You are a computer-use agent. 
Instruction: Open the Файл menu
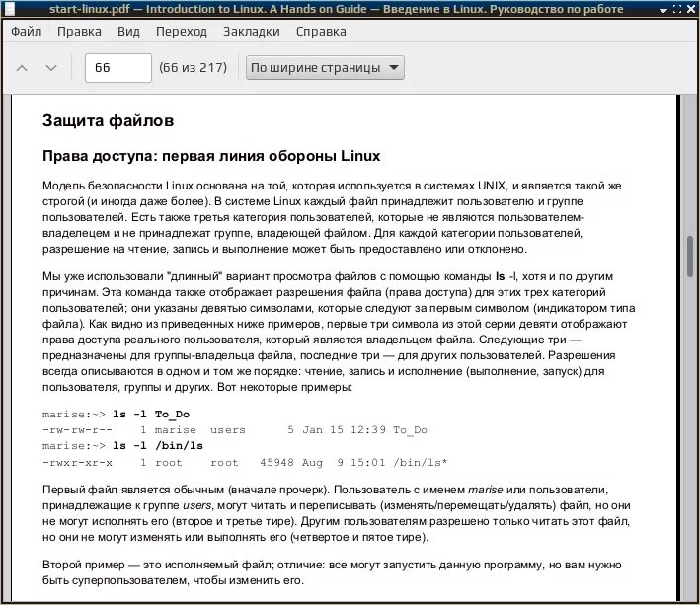click(x=27, y=32)
